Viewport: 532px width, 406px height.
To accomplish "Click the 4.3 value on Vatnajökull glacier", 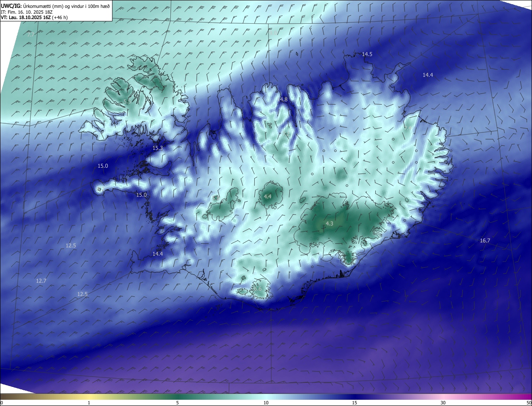I will pos(329,224).
